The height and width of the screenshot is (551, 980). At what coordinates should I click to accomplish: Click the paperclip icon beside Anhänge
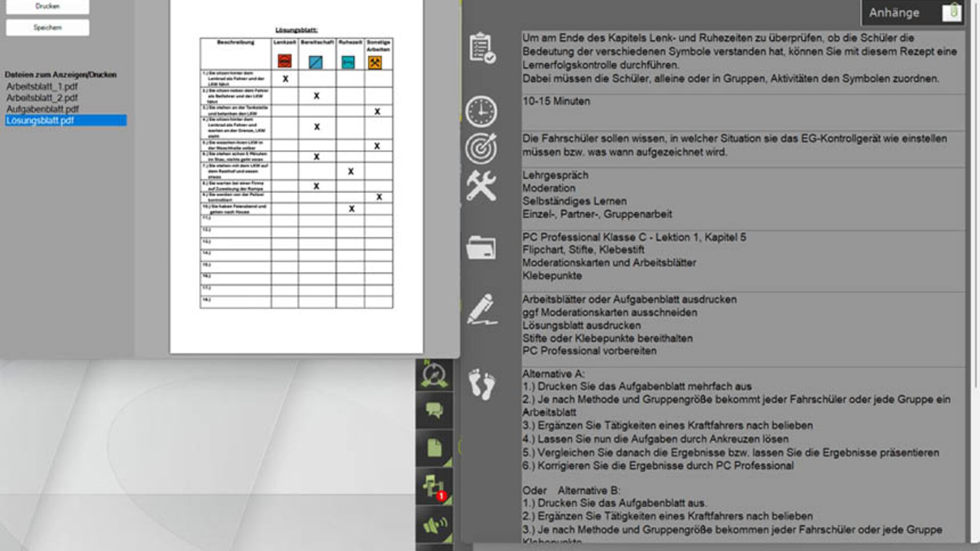coord(952,12)
